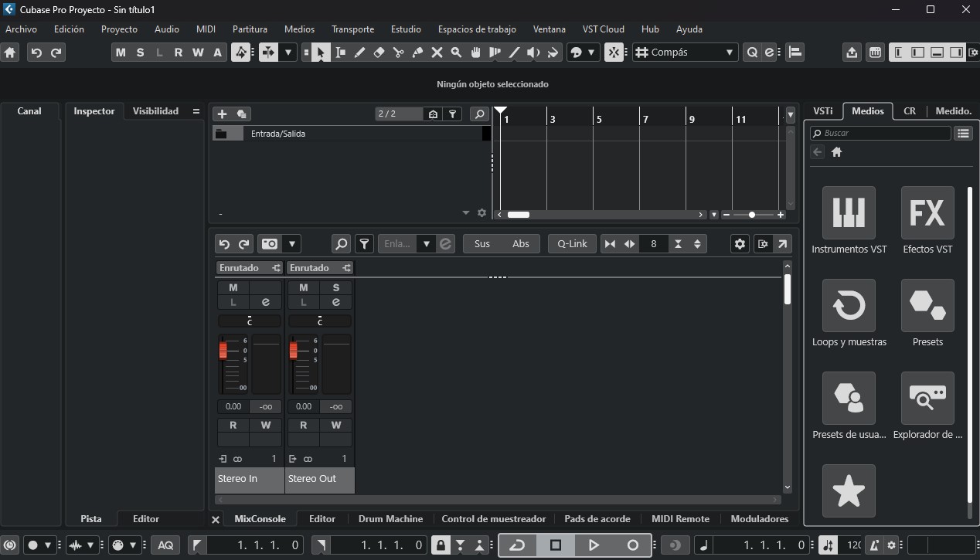Pick the Zoom magnifier tool

point(456,53)
